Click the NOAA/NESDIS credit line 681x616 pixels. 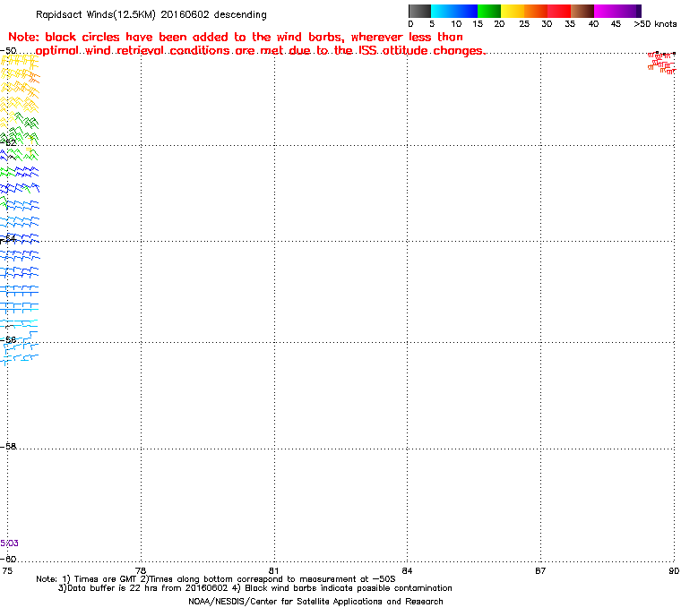pos(315,602)
